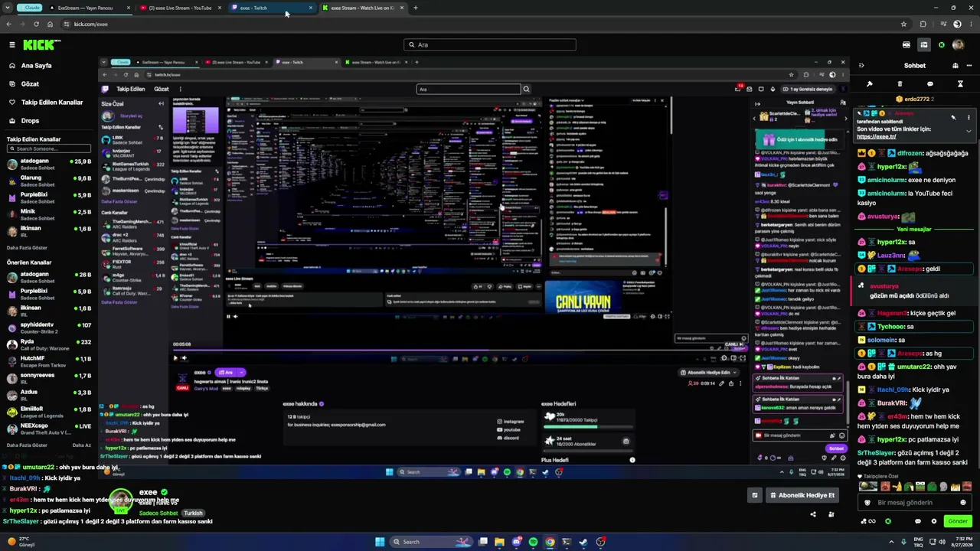Click the green Kick logo
Screen dimensions: 980x551
pyautogui.click(x=38, y=45)
